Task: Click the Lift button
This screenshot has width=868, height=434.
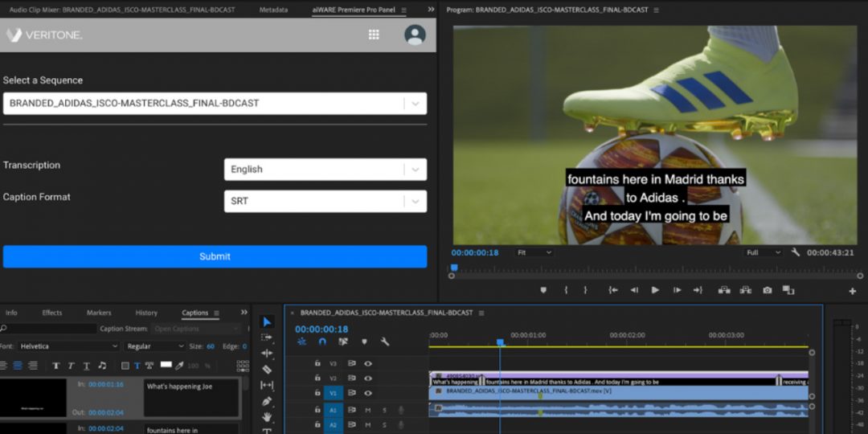Action: [724, 290]
